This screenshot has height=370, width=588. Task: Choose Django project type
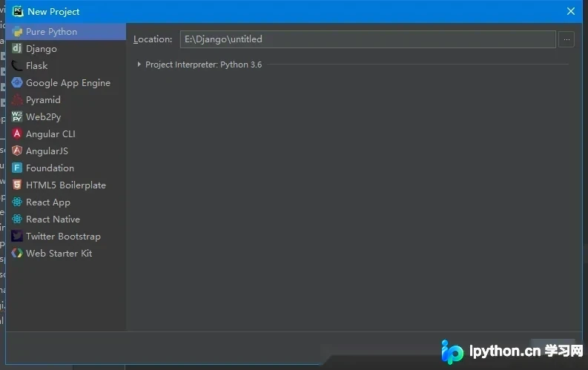42,49
